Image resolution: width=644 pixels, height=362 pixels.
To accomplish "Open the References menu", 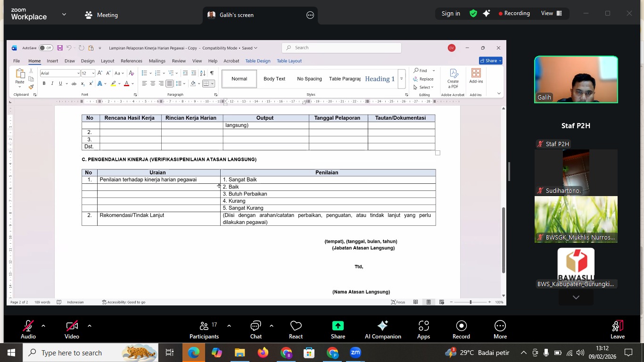I will (x=131, y=61).
